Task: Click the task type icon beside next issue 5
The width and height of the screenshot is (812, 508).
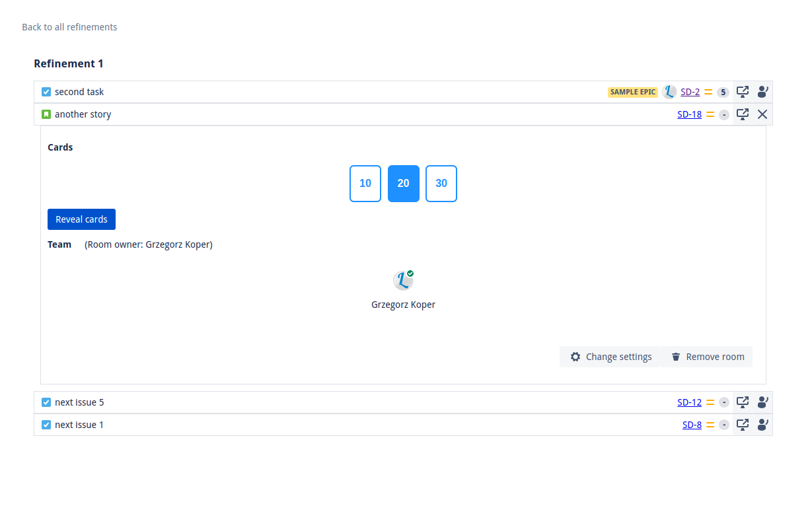Action: click(x=46, y=402)
